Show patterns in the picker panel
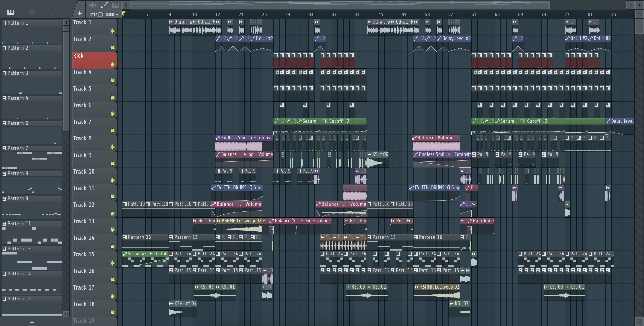The image size is (644, 326). point(11,12)
